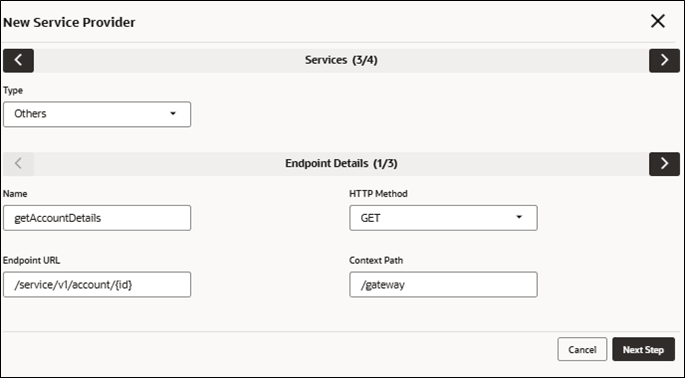The height and width of the screenshot is (378, 685).
Task: Open the Type dropdown showing Others
Action: [x=97, y=114]
